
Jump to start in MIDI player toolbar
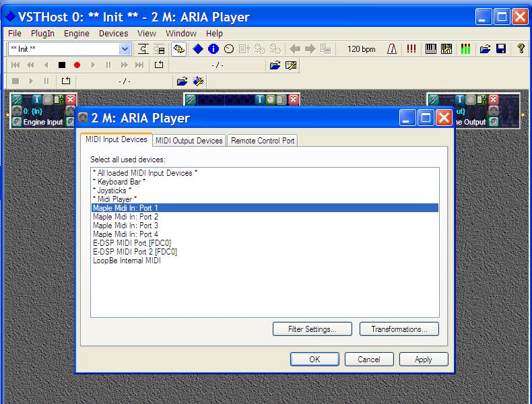15,65
